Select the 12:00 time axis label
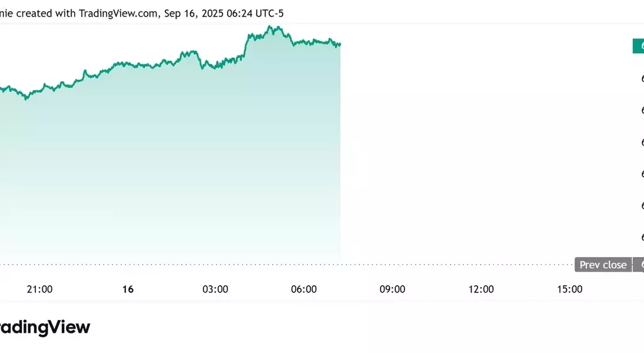Viewport: 644px width, 353px height. 481,289
